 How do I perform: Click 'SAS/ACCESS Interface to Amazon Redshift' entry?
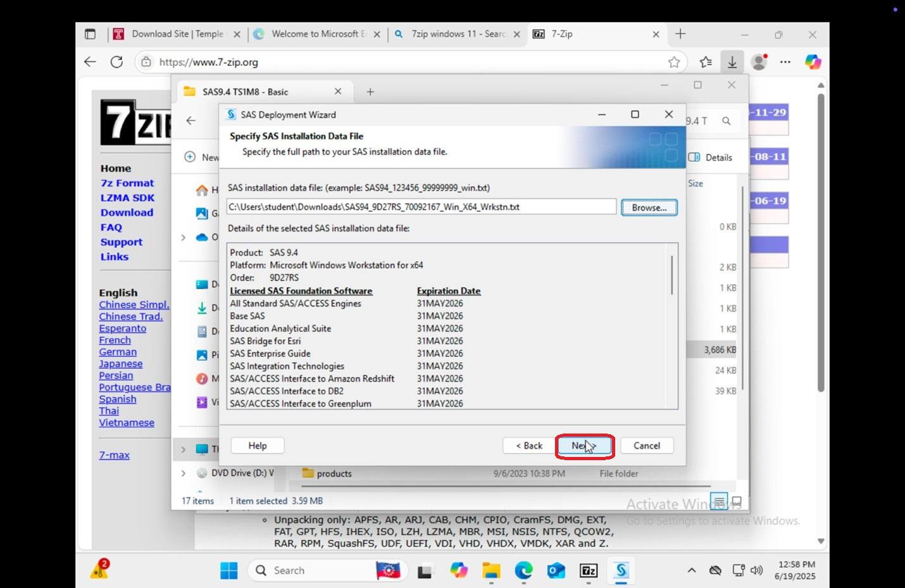pyautogui.click(x=312, y=378)
